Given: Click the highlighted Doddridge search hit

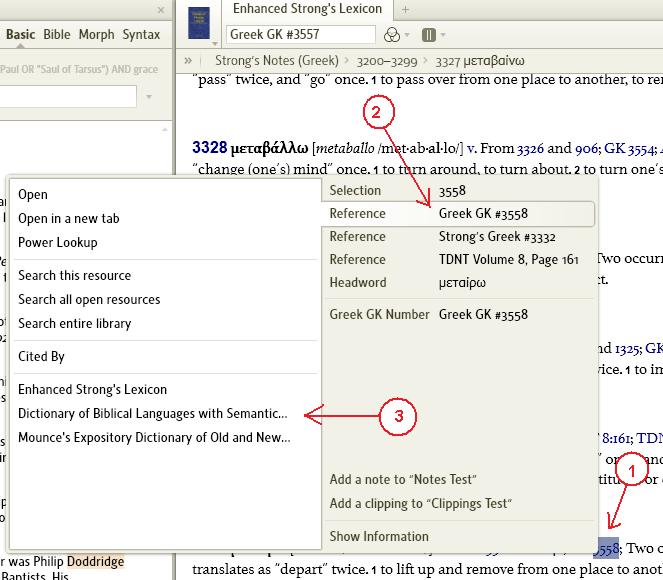Looking at the screenshot, I should click(x=96, y=561).
